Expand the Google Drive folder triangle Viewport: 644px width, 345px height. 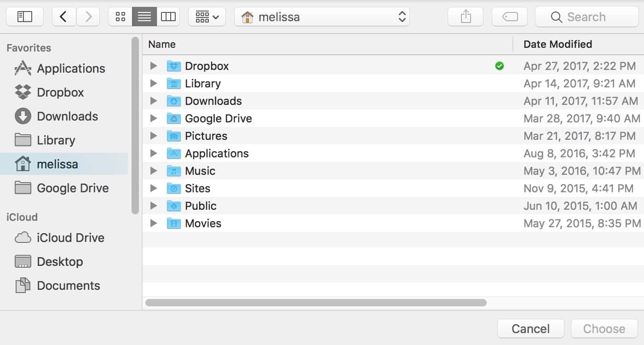[154, 119]
